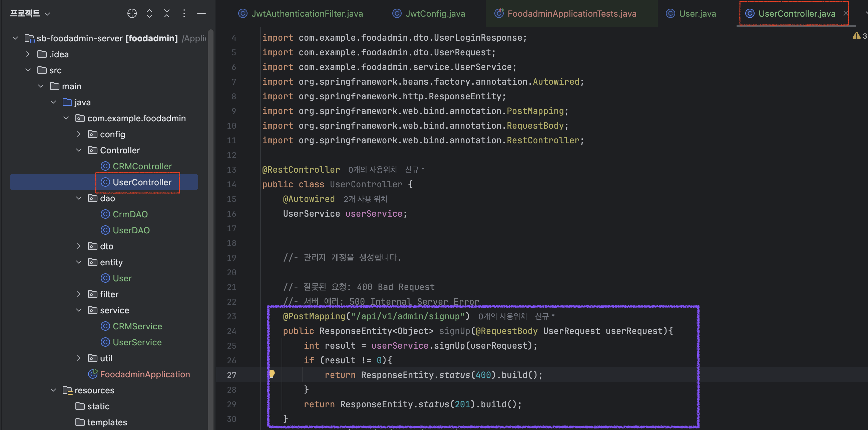Click the .idea folder icon
The width and height of the screenshot is (868, 430).
tap(42, 54)
